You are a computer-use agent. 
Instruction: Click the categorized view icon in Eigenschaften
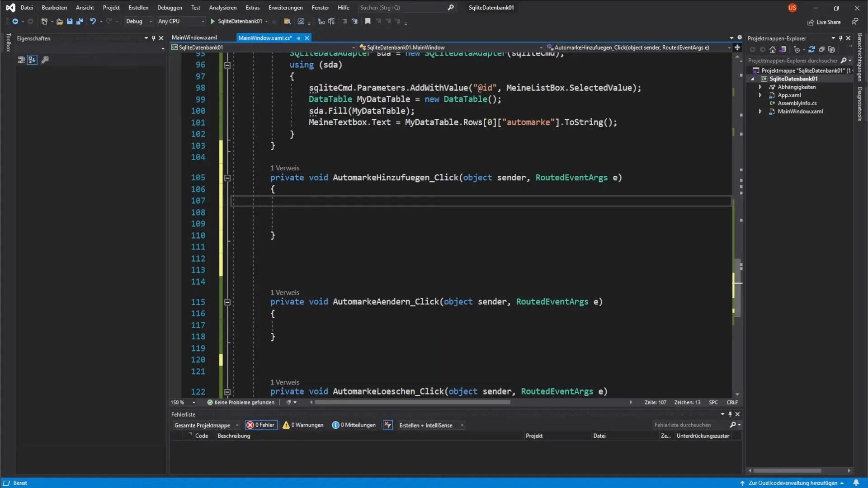21,60
